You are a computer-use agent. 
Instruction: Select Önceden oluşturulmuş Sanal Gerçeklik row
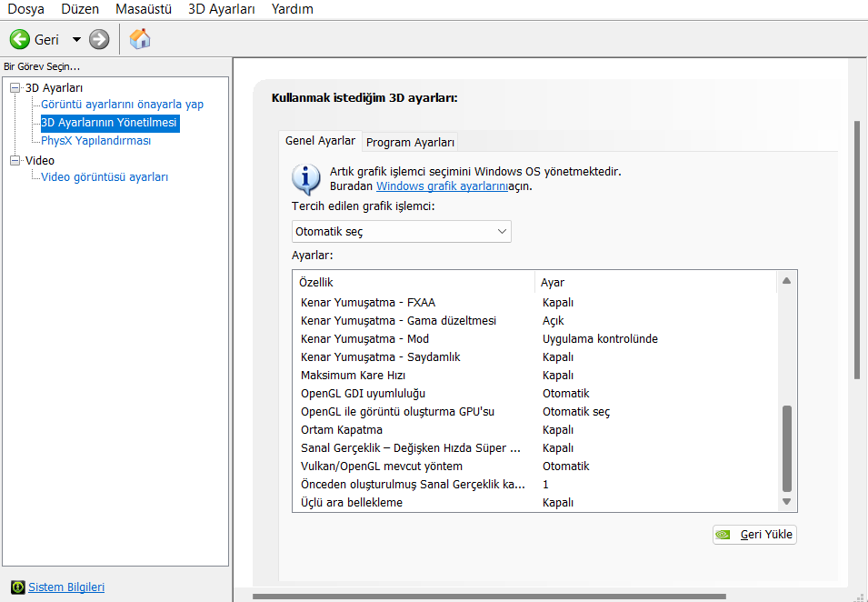pos(534,485)
